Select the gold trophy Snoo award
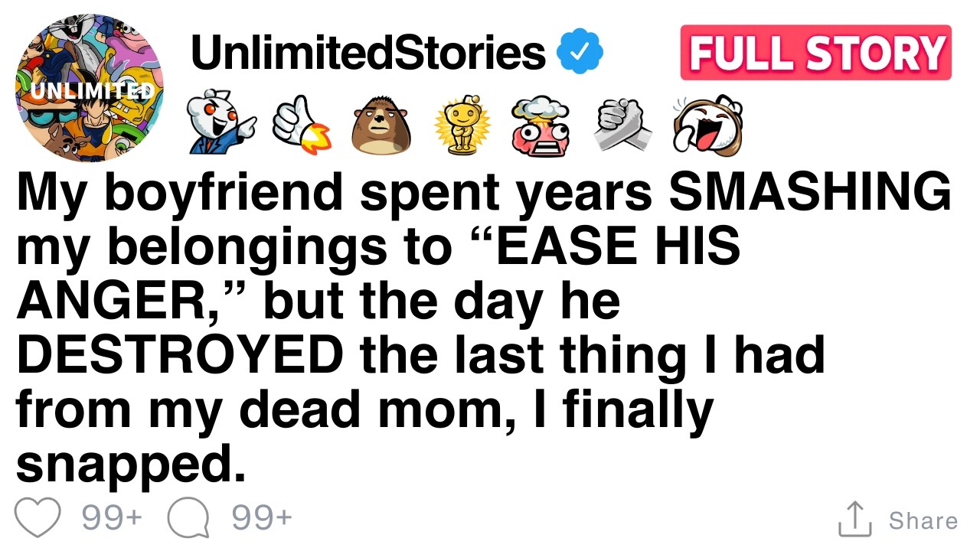 coord(462,126)
